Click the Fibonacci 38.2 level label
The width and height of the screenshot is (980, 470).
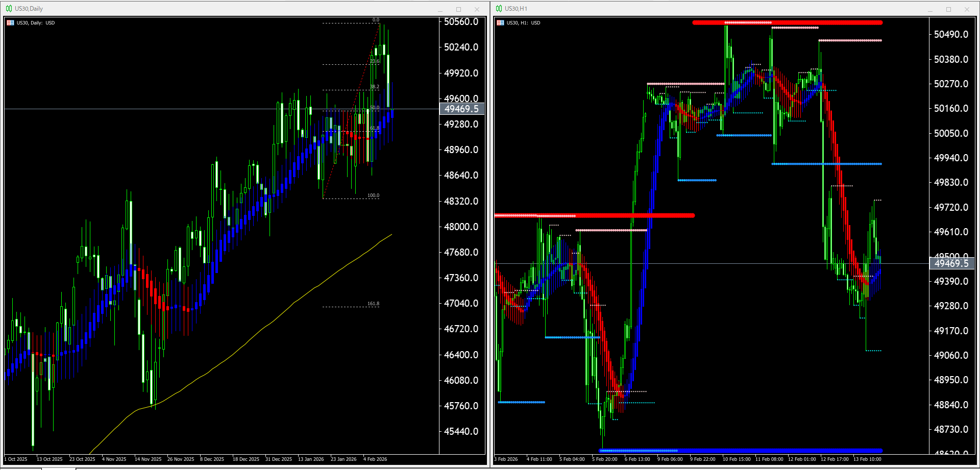point(375,87)
